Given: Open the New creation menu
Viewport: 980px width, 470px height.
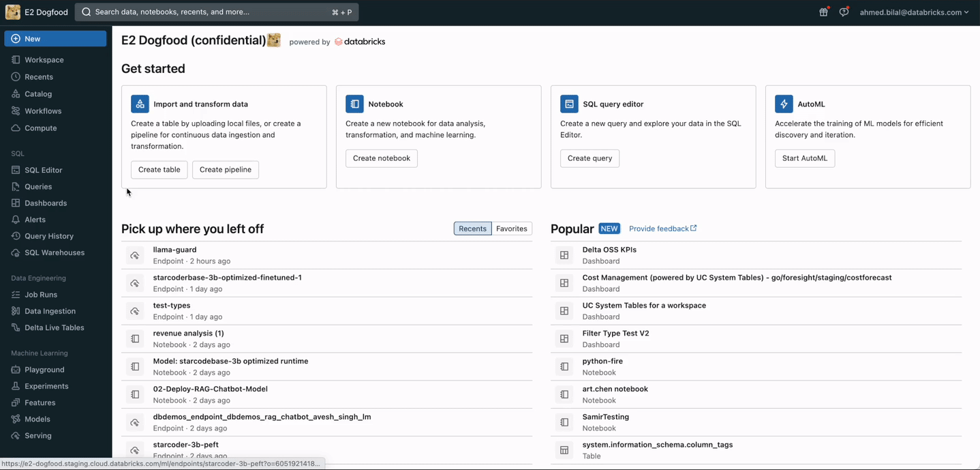Looking at the screenshot, I should pos(55,39).
